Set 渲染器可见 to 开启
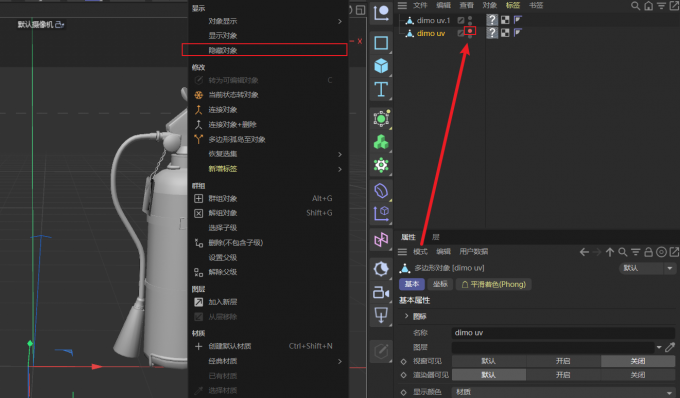Screen dimensions: 680x398 (563, 375)
